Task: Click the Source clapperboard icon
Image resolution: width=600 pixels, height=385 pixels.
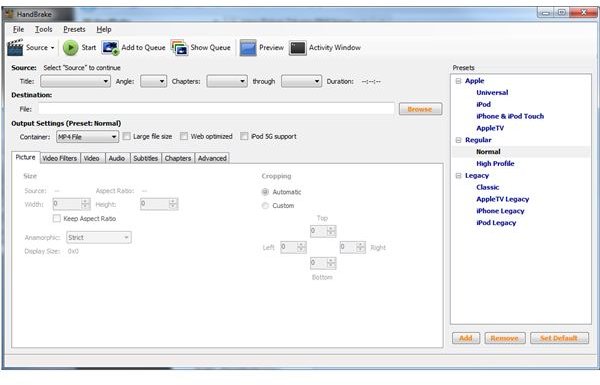Action: (15, 48)
